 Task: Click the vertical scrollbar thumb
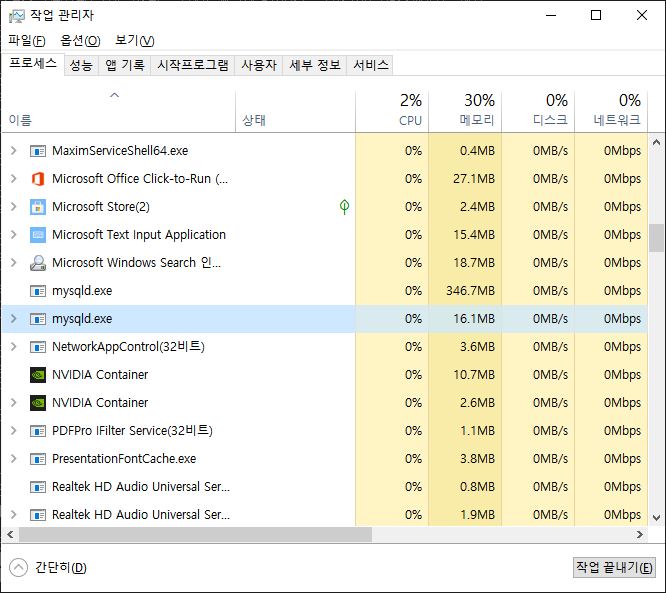pos(656,238)
